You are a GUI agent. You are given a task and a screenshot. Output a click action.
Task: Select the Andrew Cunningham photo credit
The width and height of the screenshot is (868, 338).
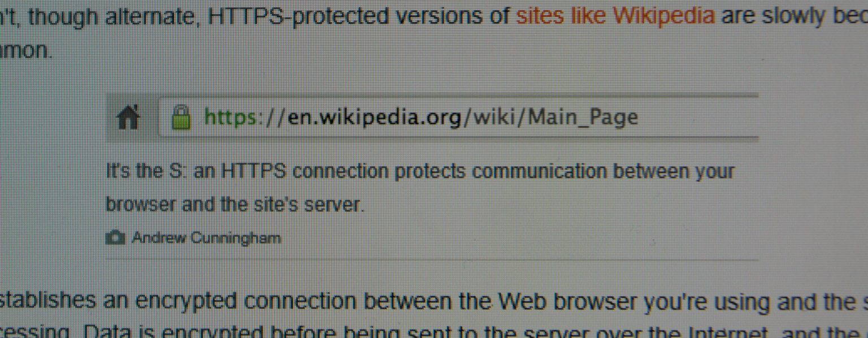click(x=206, y=238)
